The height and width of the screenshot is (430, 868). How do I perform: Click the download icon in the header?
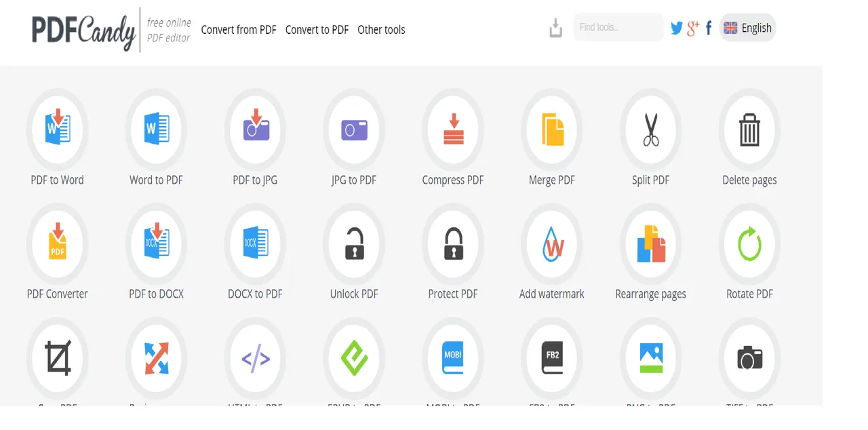pyautogui.click(x=556, y=28)
